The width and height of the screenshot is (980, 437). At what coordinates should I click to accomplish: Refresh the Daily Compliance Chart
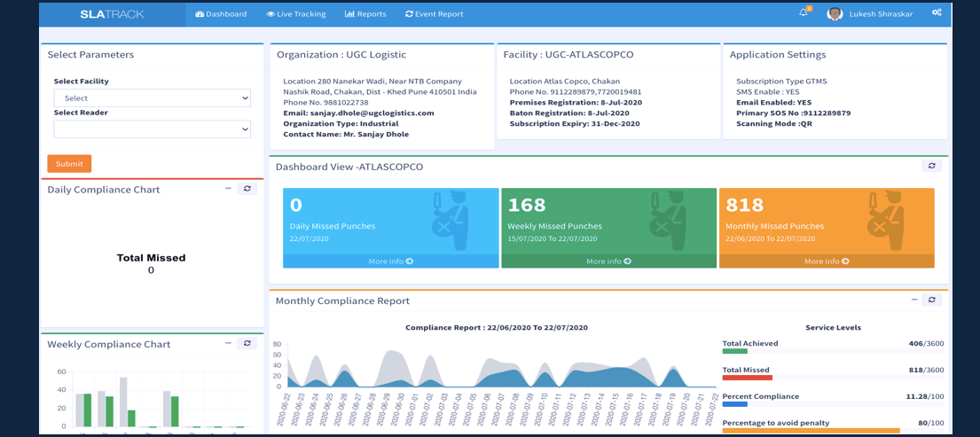(x=247, y=188)
